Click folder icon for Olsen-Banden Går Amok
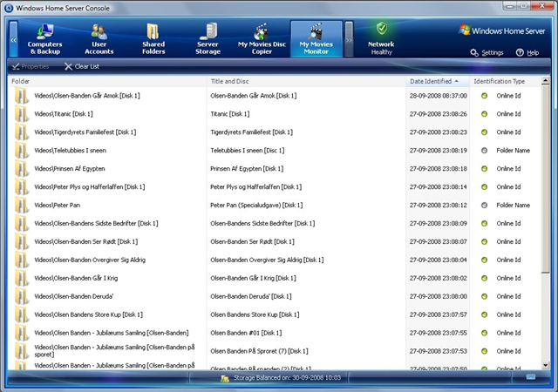 [21, 96]
